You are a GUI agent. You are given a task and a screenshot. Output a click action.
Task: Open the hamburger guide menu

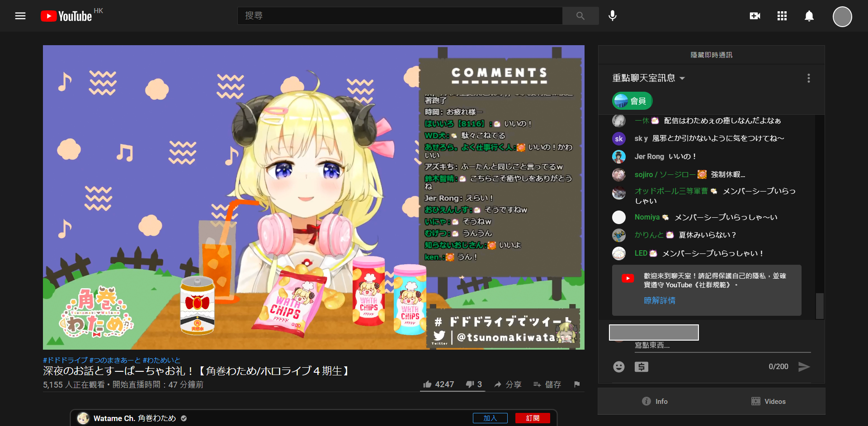click(x=20, y=16)
